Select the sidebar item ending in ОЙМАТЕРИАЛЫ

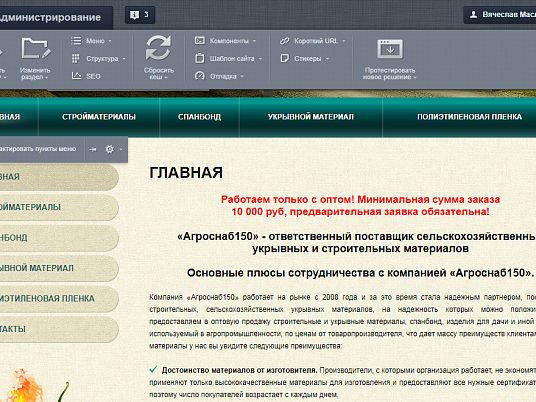pos(59,207)
